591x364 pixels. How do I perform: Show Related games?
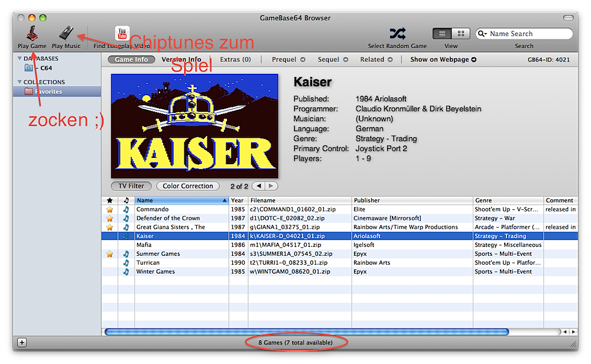click(376, 60)
